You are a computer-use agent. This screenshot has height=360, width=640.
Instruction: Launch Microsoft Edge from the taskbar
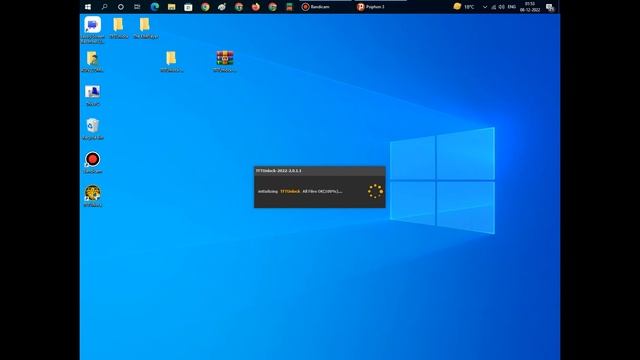pyautogui.click(x=155, y=7)
